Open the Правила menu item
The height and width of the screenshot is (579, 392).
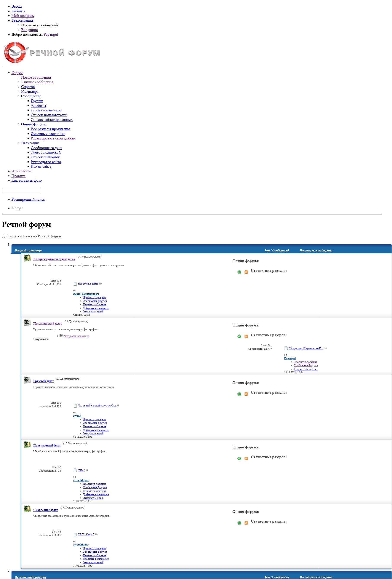point(18,176)
